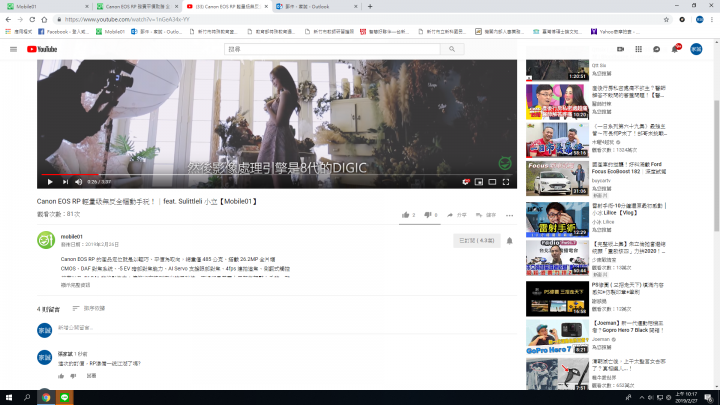Screen dimensions: 720x405
Task: Go back in the browser
Action: [8, 19]
